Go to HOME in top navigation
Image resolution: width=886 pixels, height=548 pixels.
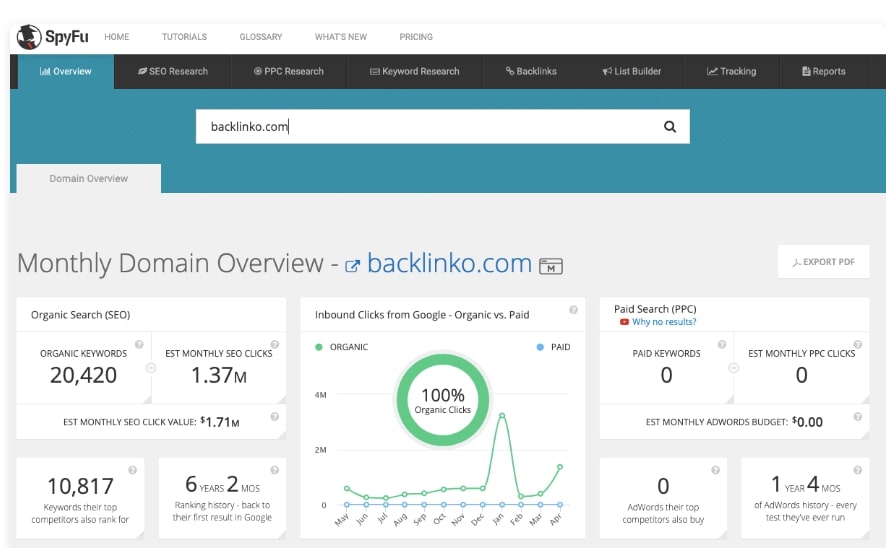coord(116,37)
